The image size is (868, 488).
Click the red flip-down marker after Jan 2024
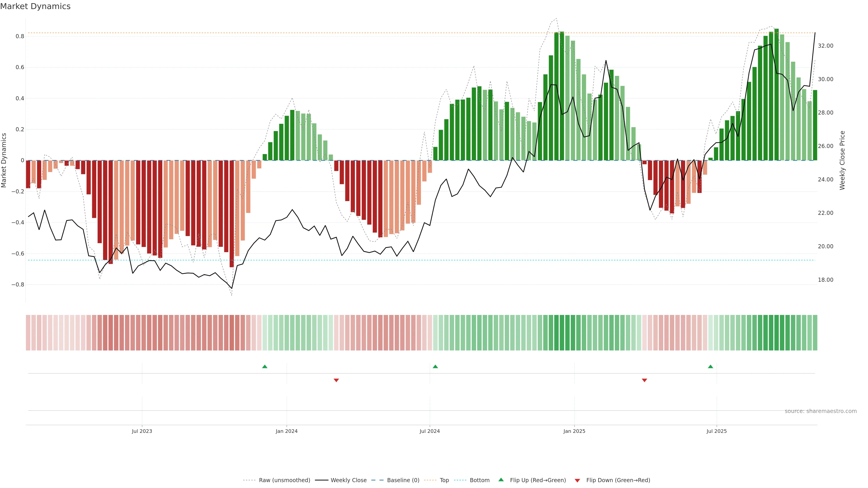tap(336, 380)
